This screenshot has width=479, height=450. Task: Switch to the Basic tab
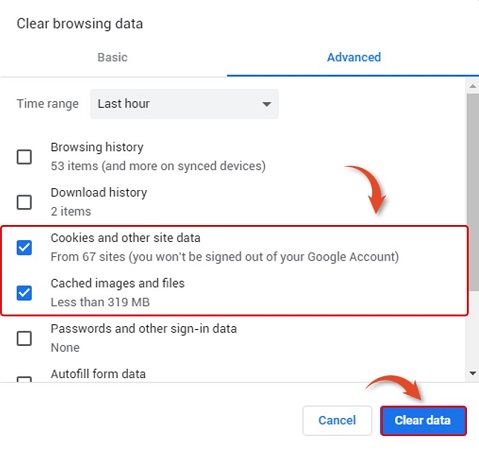tap(113, 57)
